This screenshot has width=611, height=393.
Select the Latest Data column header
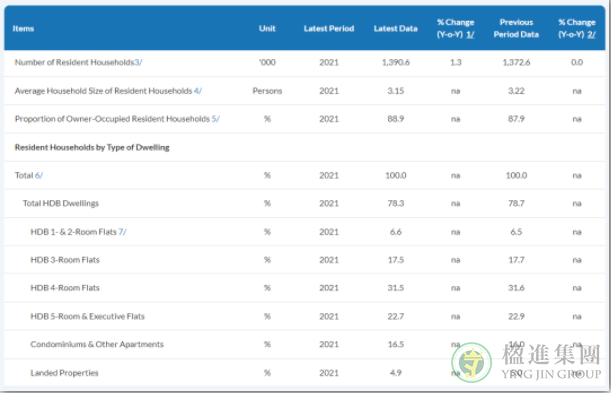point(396,28)
